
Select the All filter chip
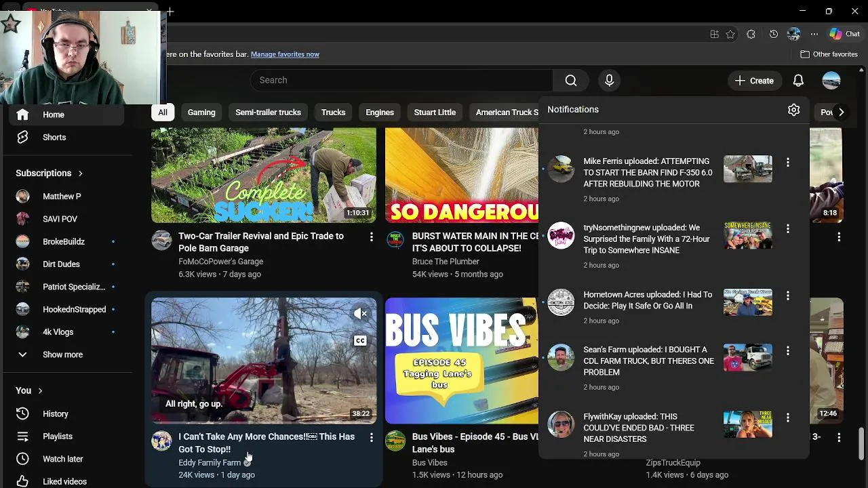(163, 113)
